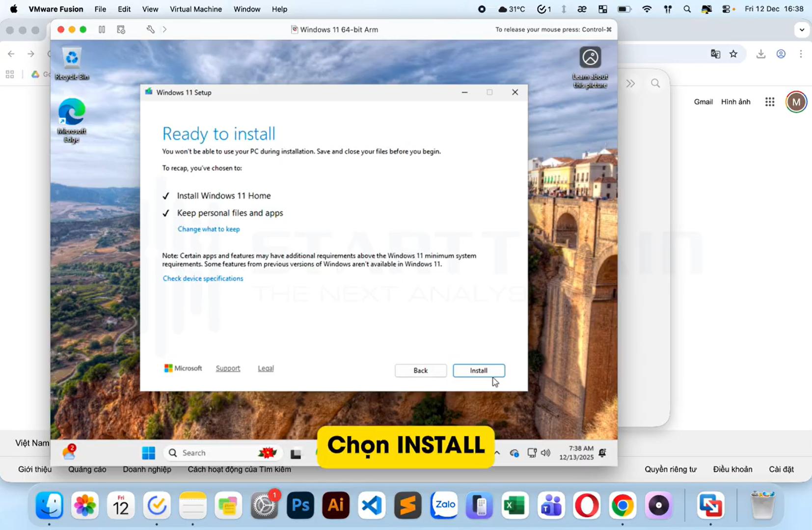Pause the virtual machine in toolbar

pos(102,29)
